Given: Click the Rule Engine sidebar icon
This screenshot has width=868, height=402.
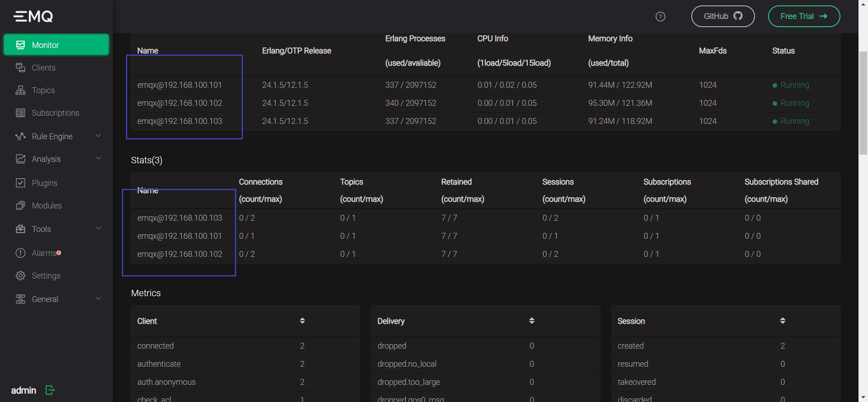Looking at the screenshot, I should pos(20,136).
